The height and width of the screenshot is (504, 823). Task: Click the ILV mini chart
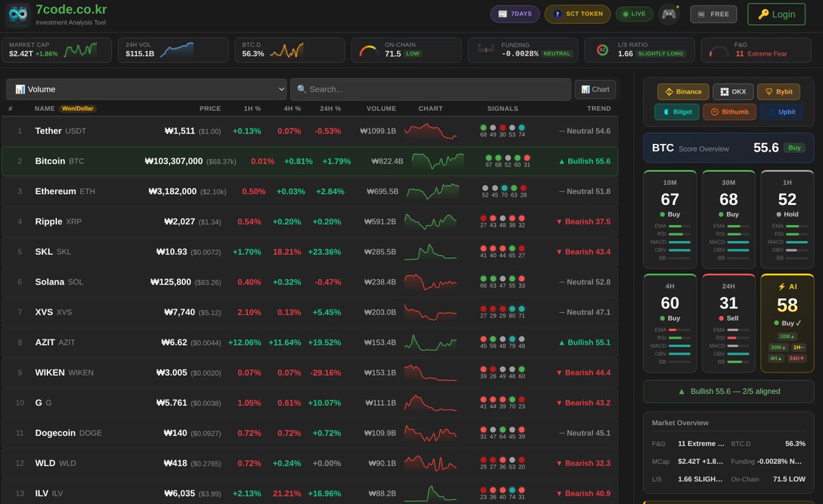point(430,493)
